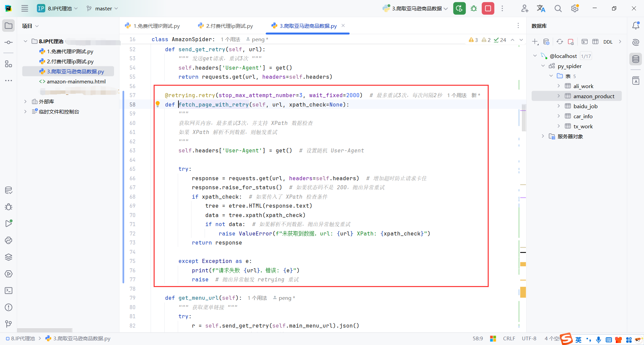Go to next highlighted error arrow
Viewport: 644px width, 345px height.
(x=521, y=40)
